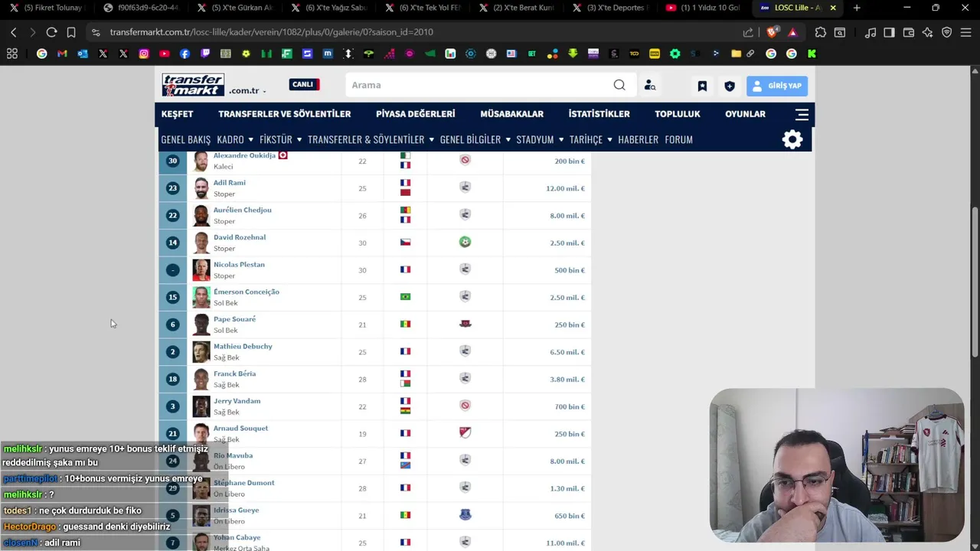980x551 pixels.
Task: Click the share page icon in address bar
Action: [748, 32]
